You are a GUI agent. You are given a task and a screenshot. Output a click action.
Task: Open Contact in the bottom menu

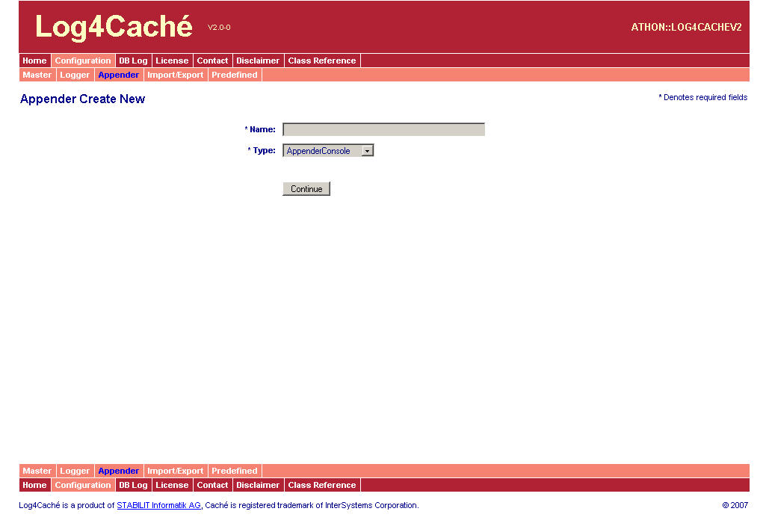point(212,485)
